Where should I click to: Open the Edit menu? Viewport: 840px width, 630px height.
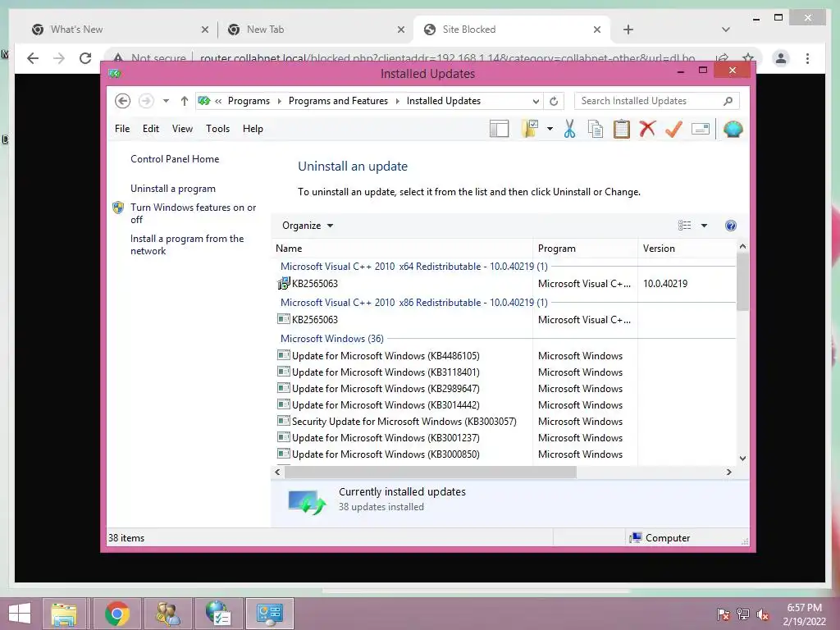tap(151, 129)
